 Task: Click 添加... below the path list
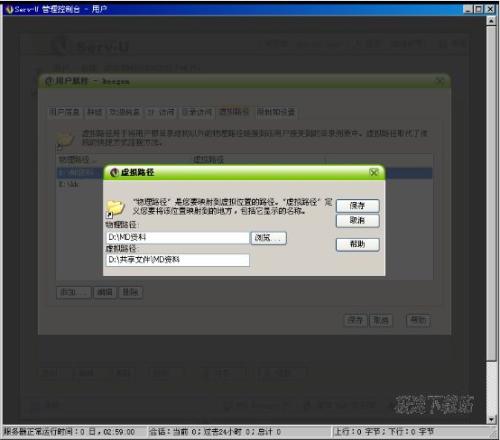point(73,292)
